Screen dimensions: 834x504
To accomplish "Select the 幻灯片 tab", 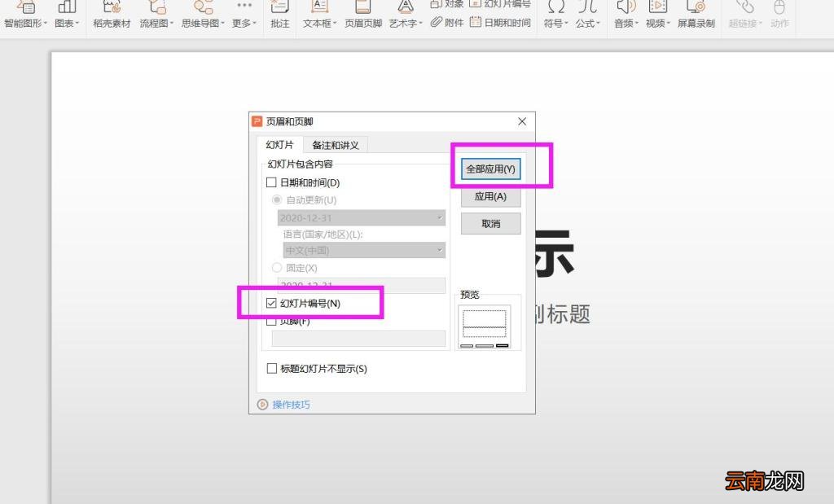I will [279, 144].
